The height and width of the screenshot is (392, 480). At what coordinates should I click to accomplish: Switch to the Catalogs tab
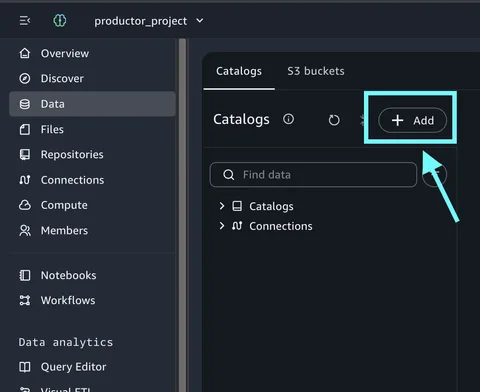click(239, 71)
